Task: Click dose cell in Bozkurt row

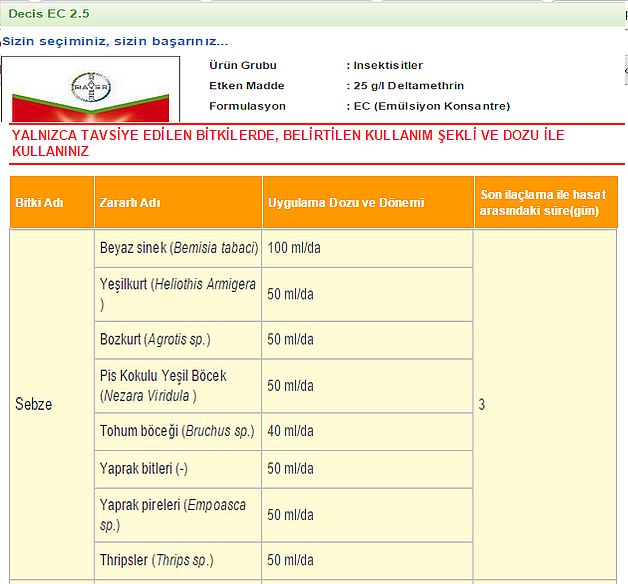Action: click(367, 340)
